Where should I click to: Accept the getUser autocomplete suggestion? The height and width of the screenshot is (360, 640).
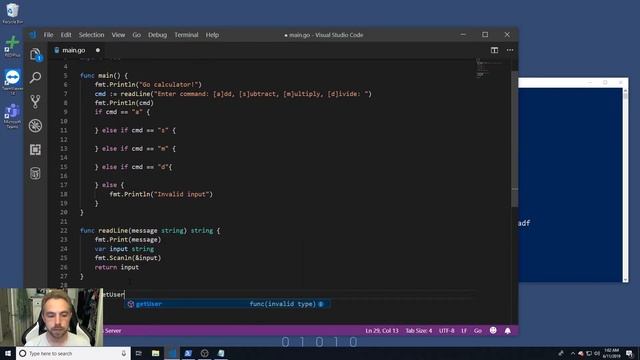click(227, 304)
